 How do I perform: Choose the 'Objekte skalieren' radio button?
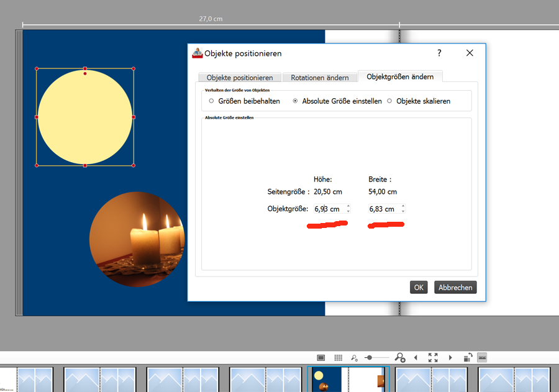click(389, 101)
